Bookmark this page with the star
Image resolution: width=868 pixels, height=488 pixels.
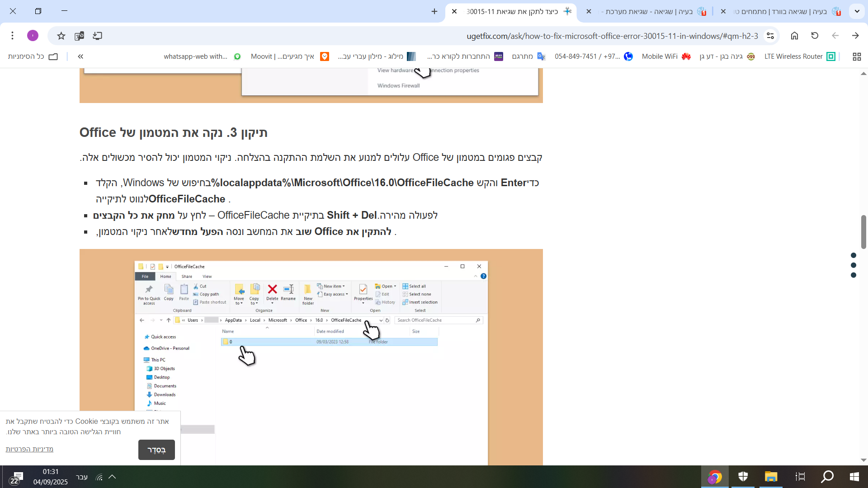tap(61, 36)
